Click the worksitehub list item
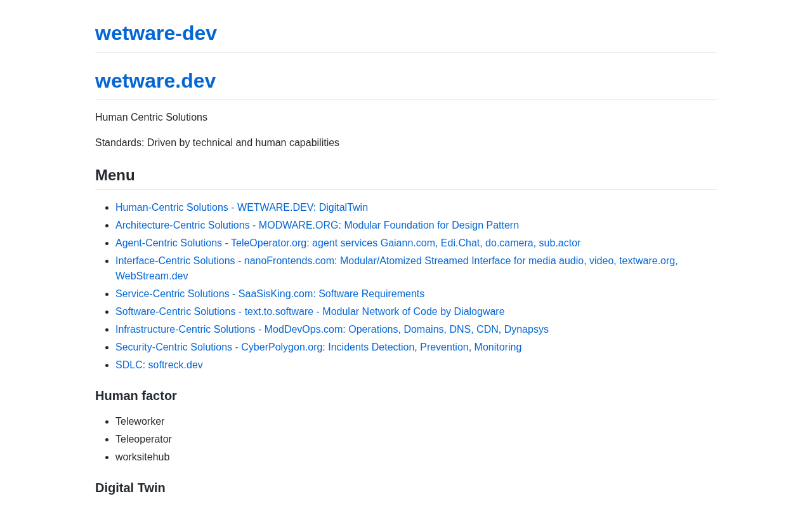Viewport: 812px width, 508px height. pyautogui.click(x=142, y=457)
